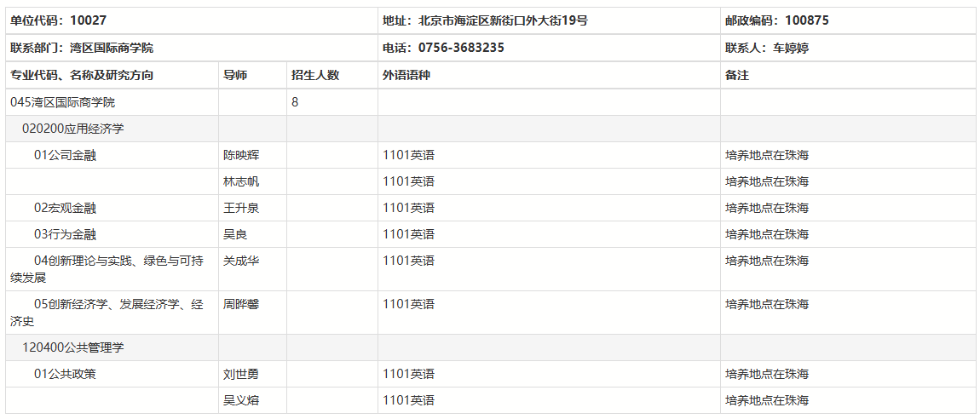The image size is (980, 419).
Task: Click advisor name 林志帆
Action: click(x=241, y=181)
